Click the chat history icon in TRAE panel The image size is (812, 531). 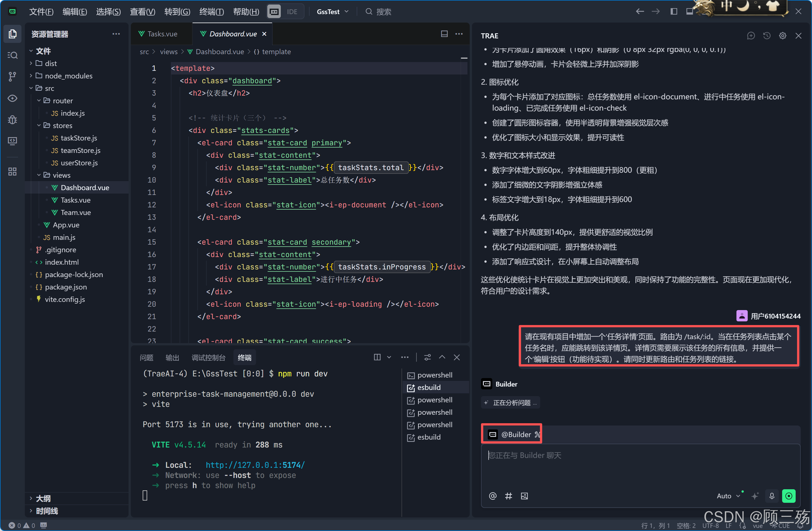click(767, 36)
